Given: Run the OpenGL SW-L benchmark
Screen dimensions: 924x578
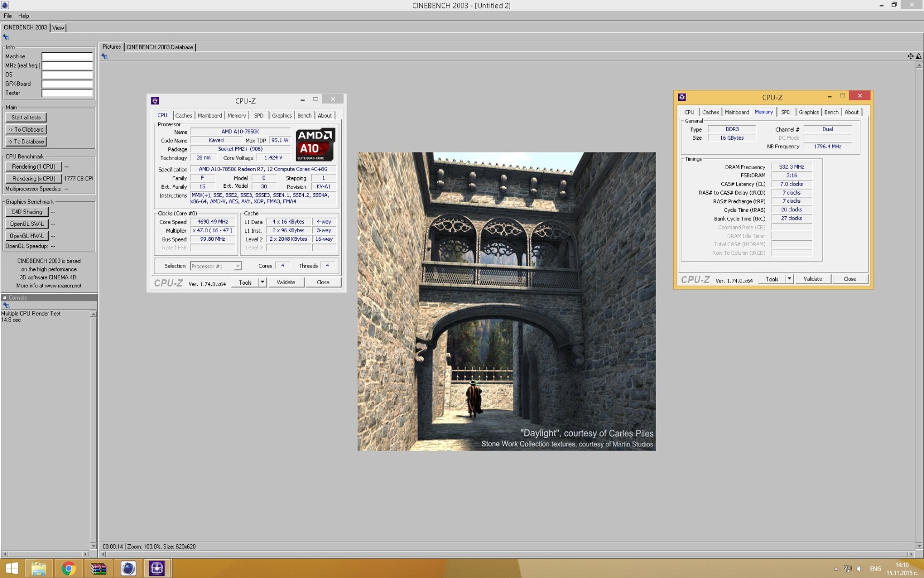Looking at the screenshot, I should [x=27, y=224].
